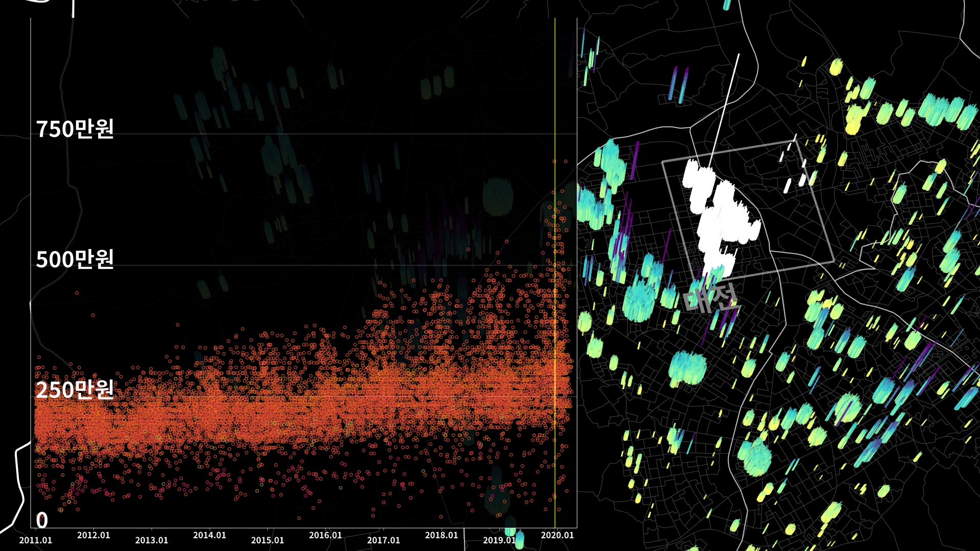Select the 2016.01 date tick label

tap(325, 535)
